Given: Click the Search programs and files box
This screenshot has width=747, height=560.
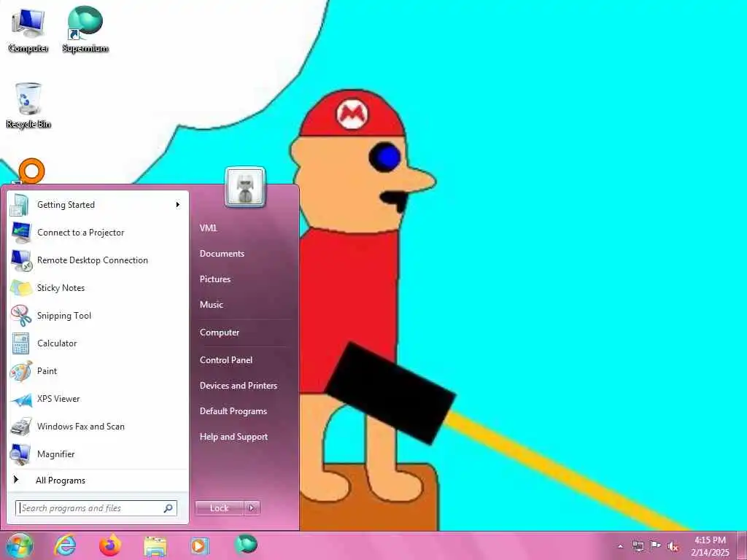Looking at the screenshot, I should (96, 508).
